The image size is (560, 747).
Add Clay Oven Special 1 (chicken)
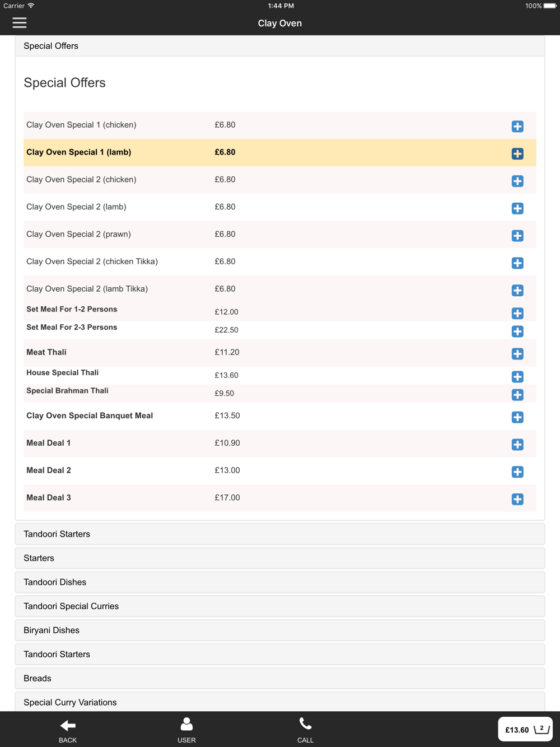pyautogui.click(x=517, y=127)
